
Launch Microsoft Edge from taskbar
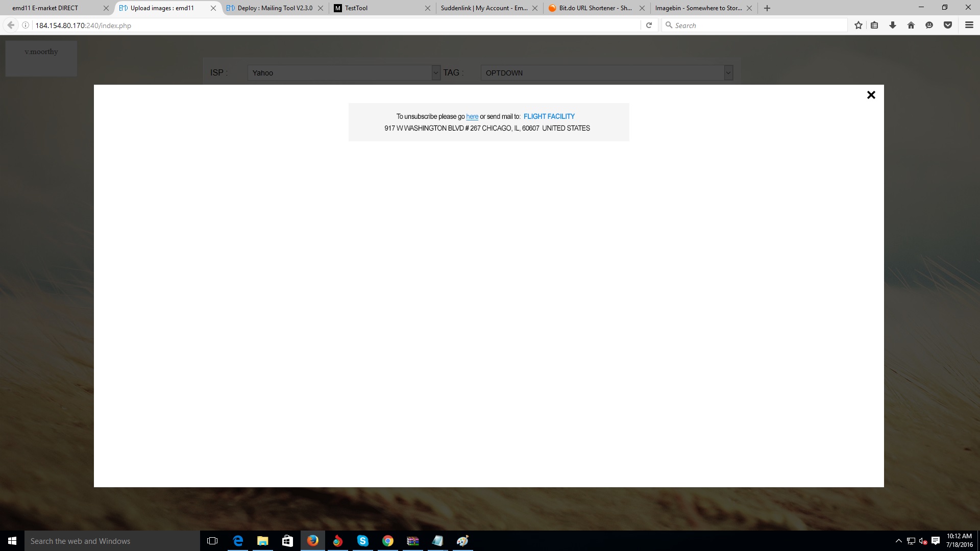click(x=238, y=541)
